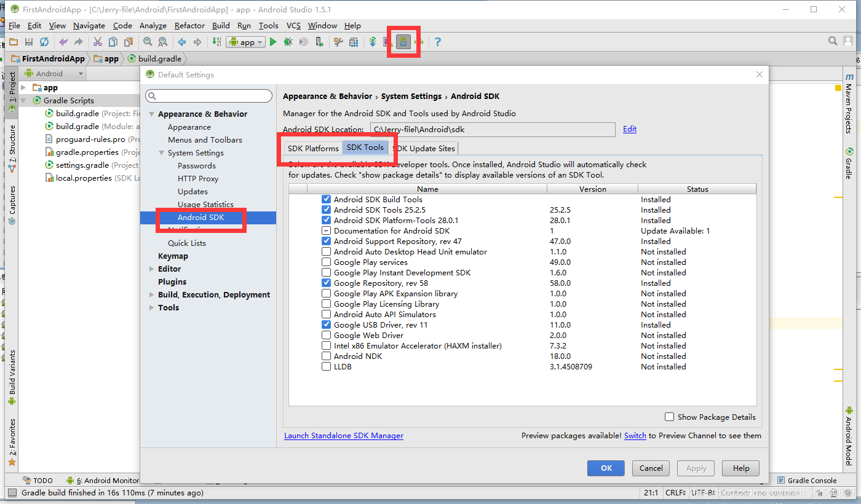The image size is (861, 504).
Task: Switch to SDK Update Sites tab
Action: (x=425, y=148)
